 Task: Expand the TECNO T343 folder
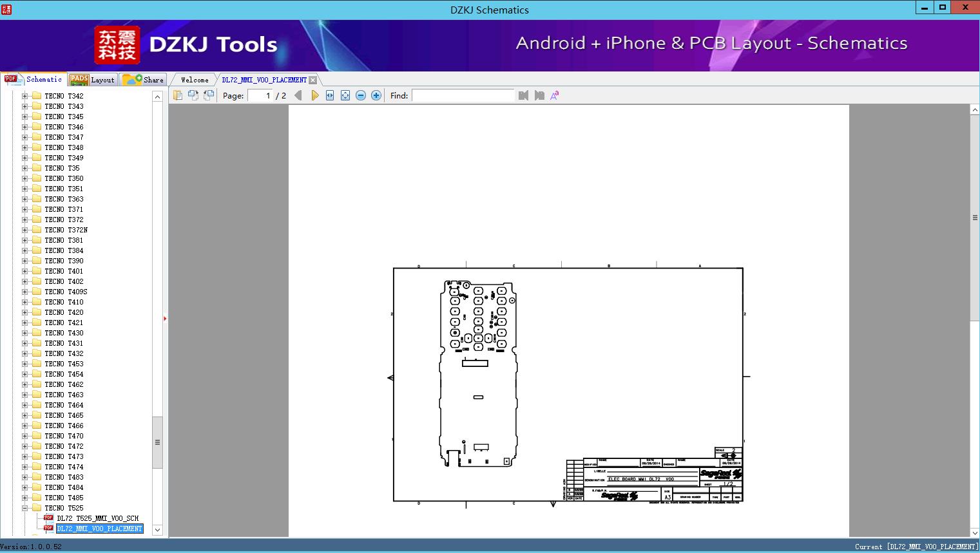click(25, 106)
